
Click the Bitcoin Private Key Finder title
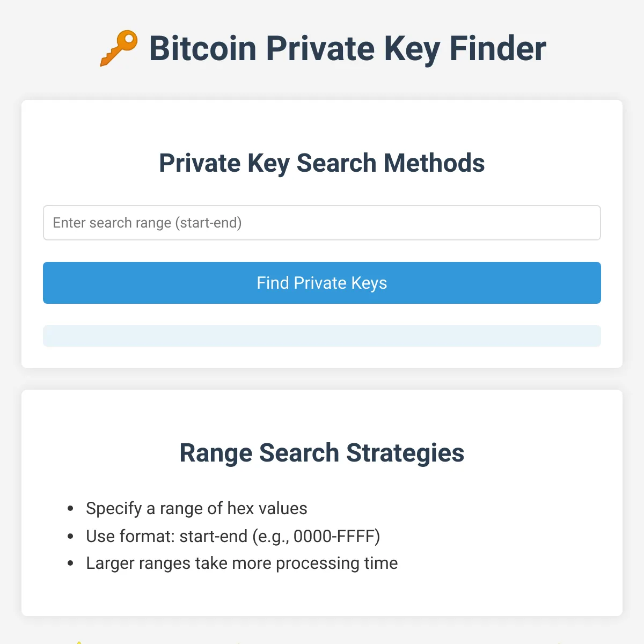pos(347,48)
